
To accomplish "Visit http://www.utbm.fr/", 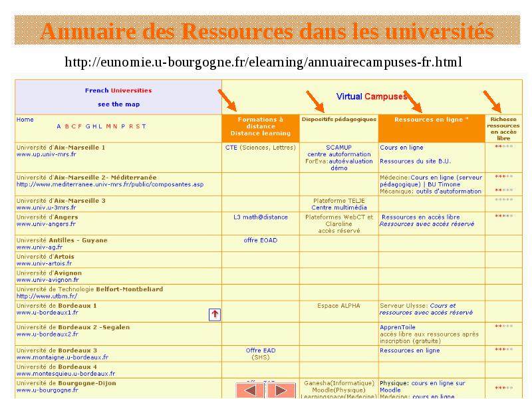I will (47, 296).
